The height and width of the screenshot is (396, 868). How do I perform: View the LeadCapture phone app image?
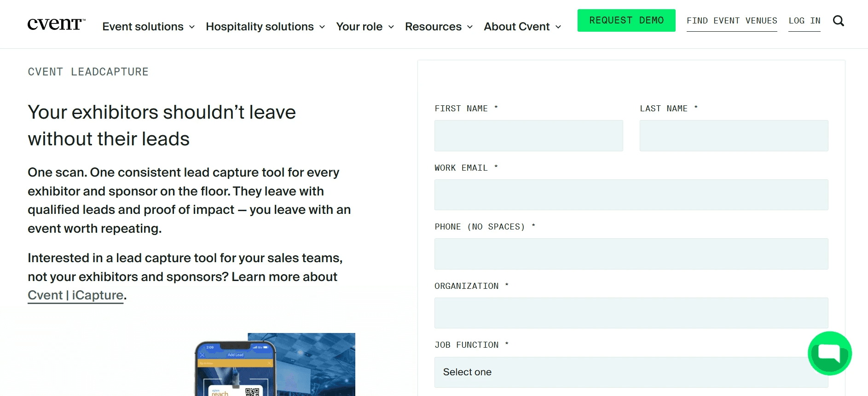click(x=275, y=364)
